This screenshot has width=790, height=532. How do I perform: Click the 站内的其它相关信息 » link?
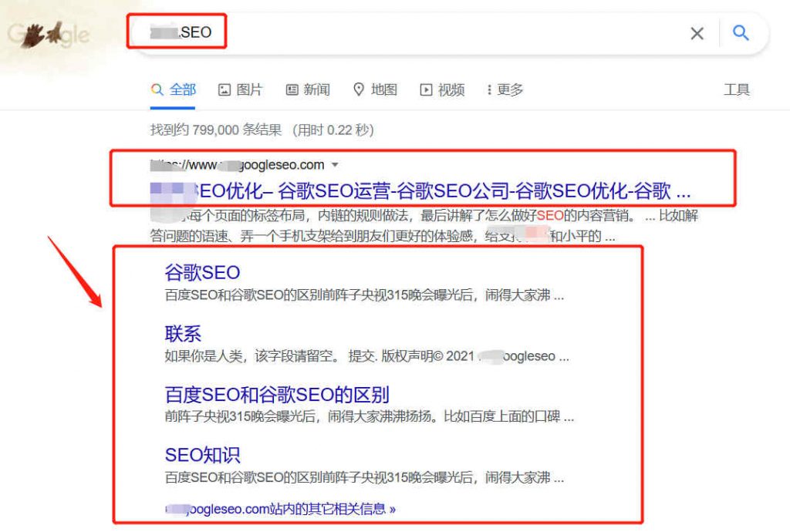tap(281, 509)
